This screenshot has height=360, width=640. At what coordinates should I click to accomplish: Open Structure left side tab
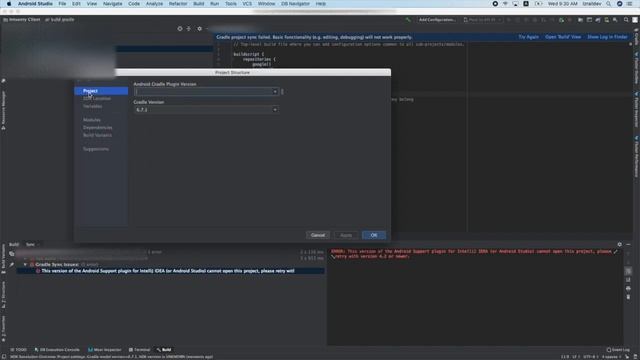4,294
